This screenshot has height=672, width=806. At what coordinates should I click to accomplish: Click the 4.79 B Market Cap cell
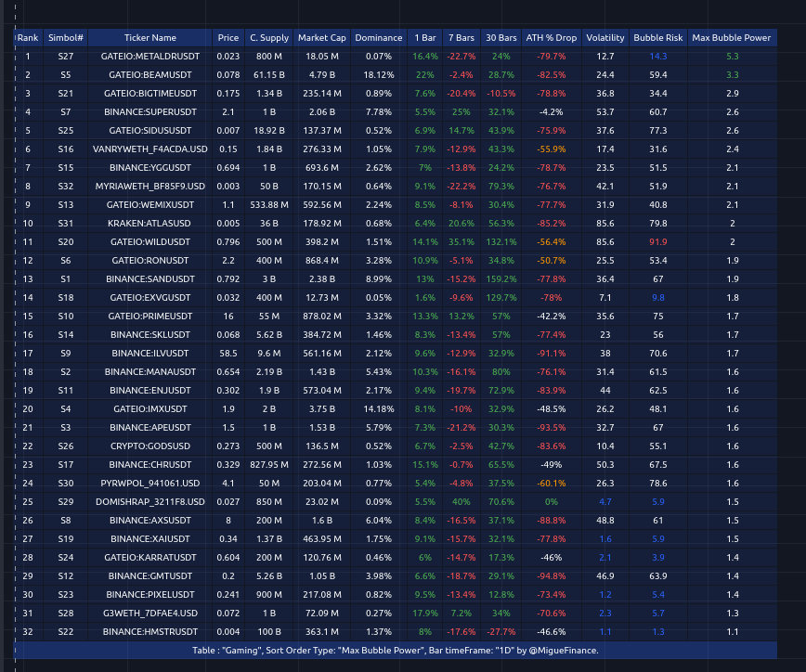point(322,75)
